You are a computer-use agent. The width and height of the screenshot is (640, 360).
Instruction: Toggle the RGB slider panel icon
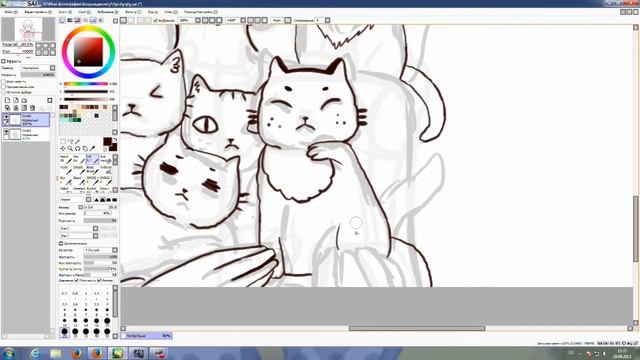click(x=70, y=20)
